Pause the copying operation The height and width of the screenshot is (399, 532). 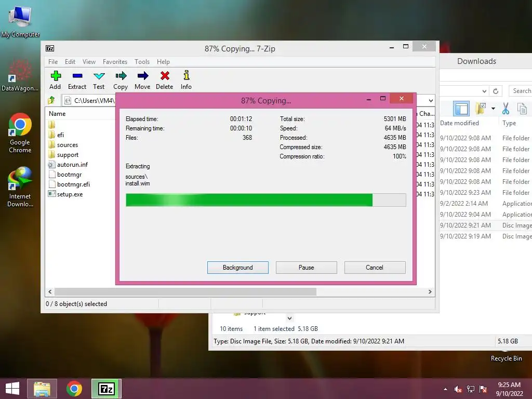coord(307,268)
